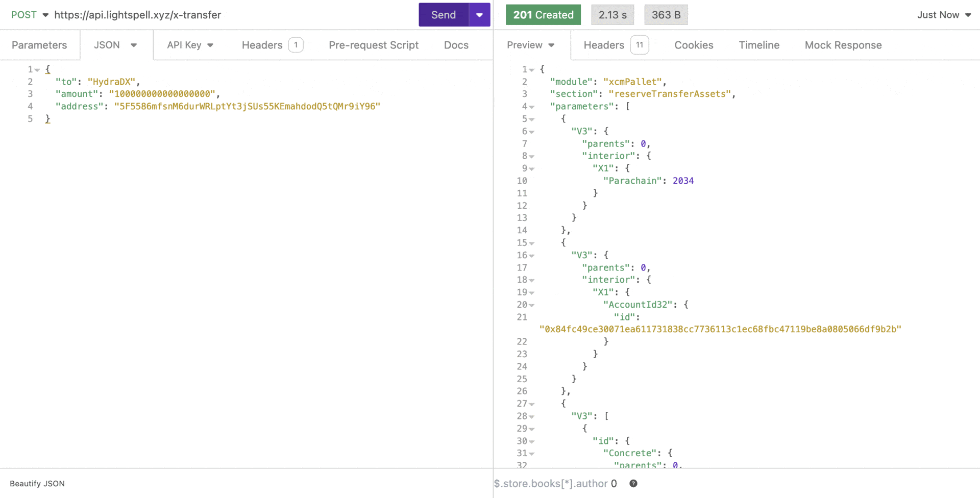The image size is (980, 498).
Task: Collapse the response "parameters" array fold arrow
Action: pos(532,107)
